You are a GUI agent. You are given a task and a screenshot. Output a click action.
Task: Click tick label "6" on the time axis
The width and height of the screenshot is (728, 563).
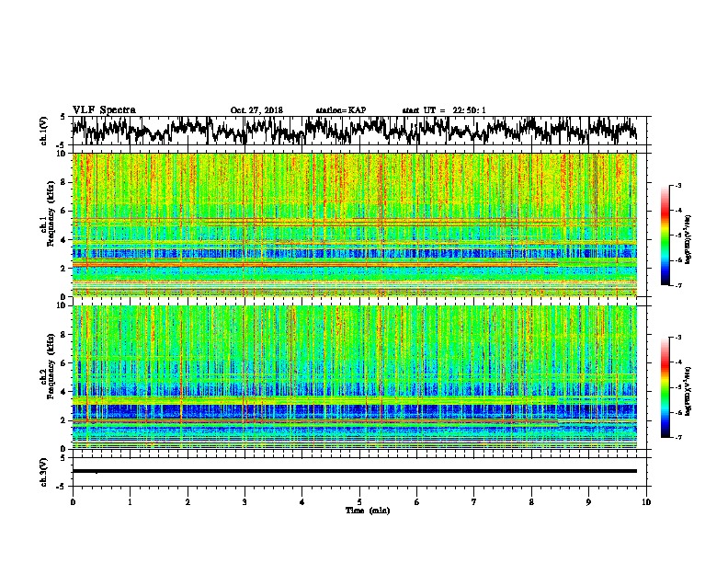point(417,501)
